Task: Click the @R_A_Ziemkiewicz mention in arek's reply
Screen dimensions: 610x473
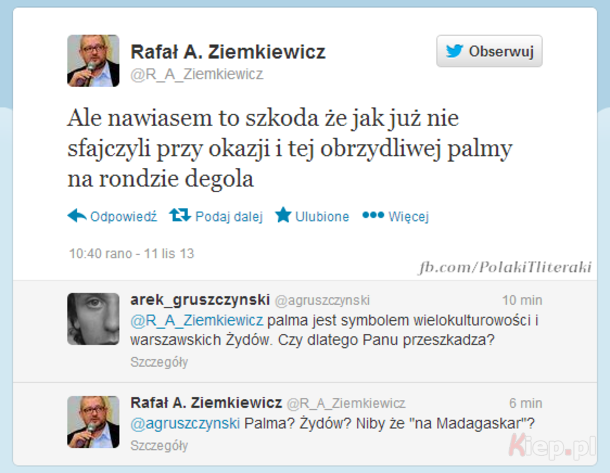Action: pyautogui.click(x=197, y=321)
